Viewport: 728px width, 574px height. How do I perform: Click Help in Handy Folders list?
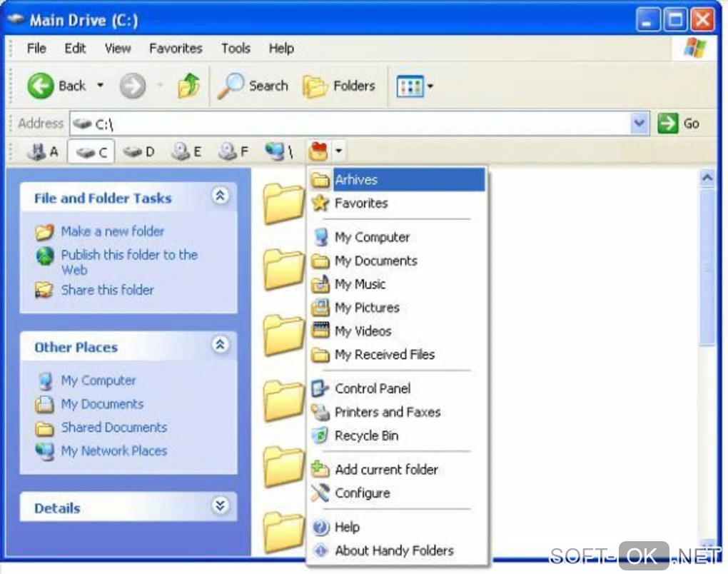(398, 527)
